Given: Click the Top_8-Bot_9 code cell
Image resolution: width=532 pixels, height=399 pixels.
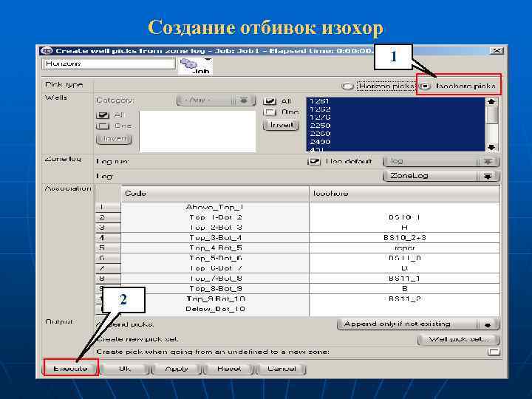Looking at the screenshot, I should click(215, 289).
